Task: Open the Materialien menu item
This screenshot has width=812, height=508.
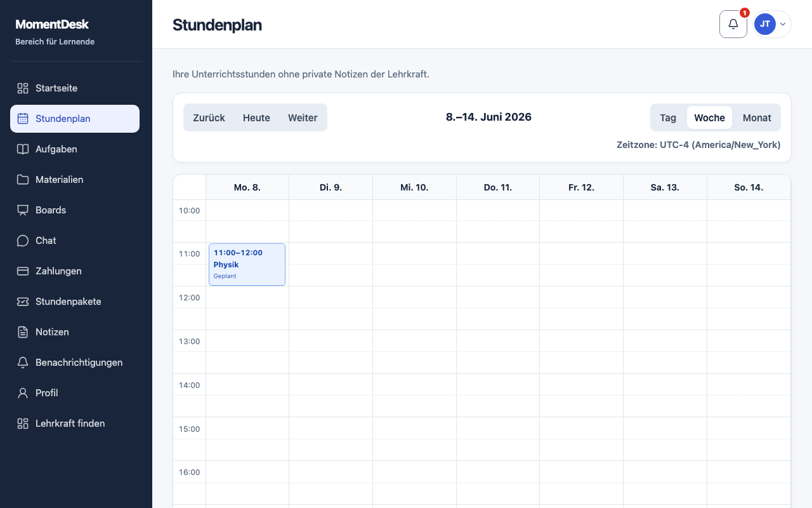Action: pos(75,180)
